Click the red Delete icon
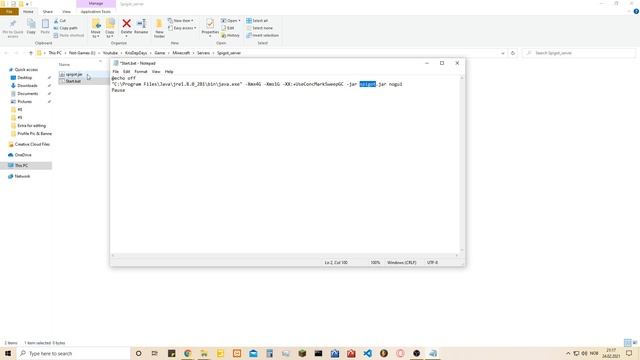640x360 pixels. [x=127, y=24]
